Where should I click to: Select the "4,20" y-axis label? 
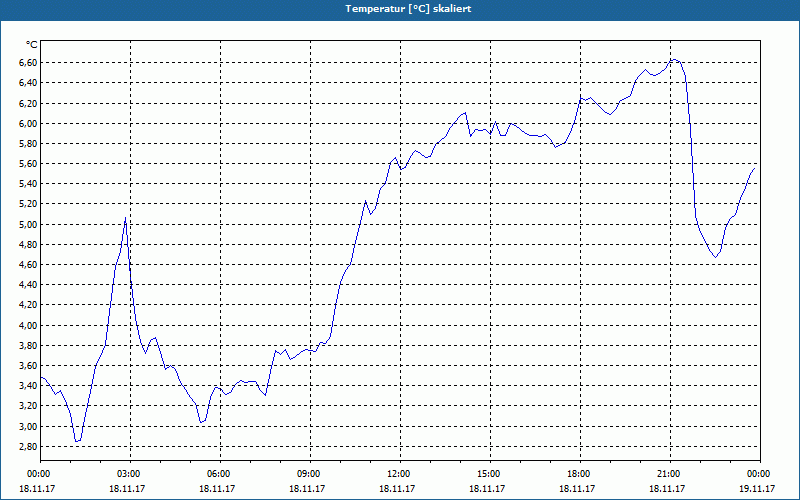pos(29,305)
